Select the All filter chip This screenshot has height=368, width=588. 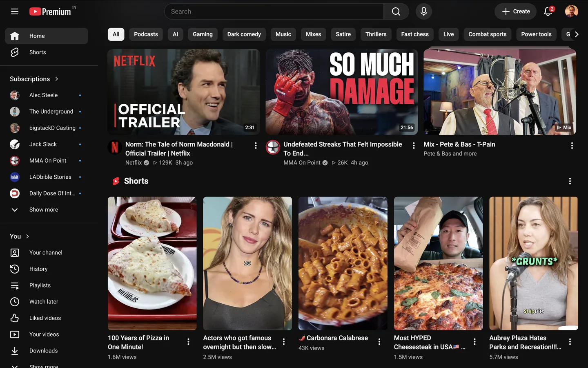(116, 34)
